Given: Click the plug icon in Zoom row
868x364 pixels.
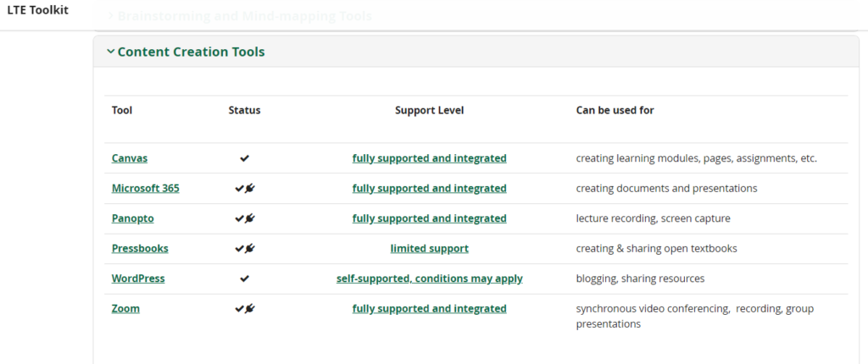Looking at the screenshot, I should [x=250, y=309].
